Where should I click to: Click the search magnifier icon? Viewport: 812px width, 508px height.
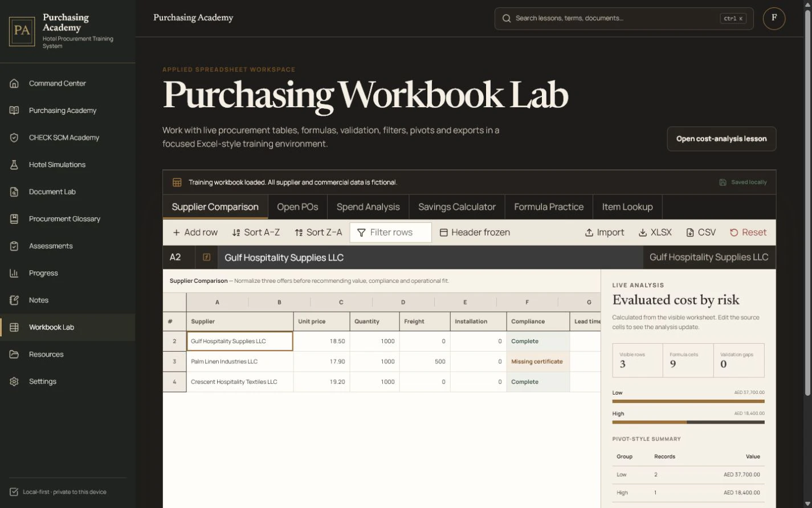click(506, 18)
